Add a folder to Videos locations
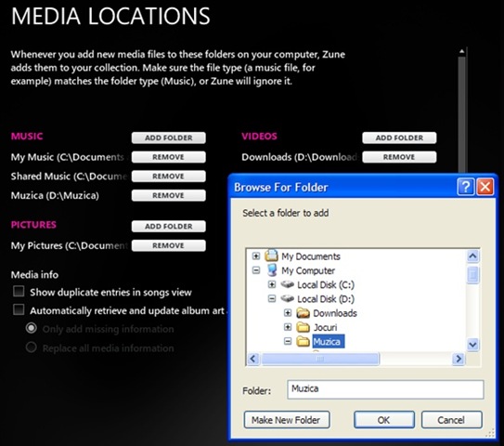The width and height of the screenshot is (504, 446). coord(399,138)
